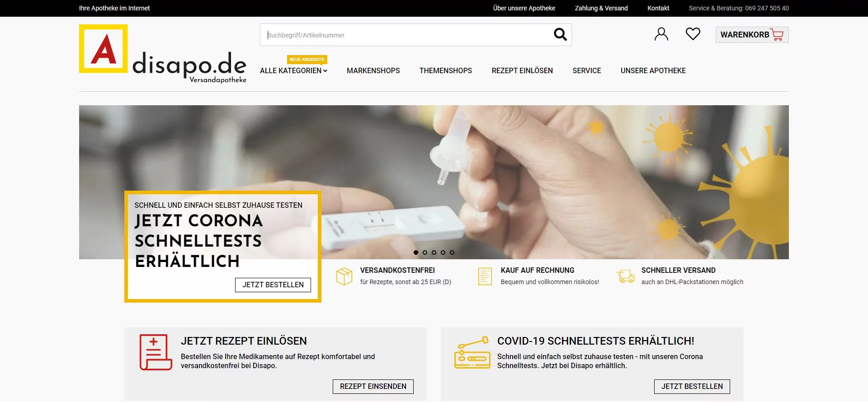This screenshot has height=402, width=868.
Task: Expand the Alle Kategorien dropdown
Action: [293, 70]
